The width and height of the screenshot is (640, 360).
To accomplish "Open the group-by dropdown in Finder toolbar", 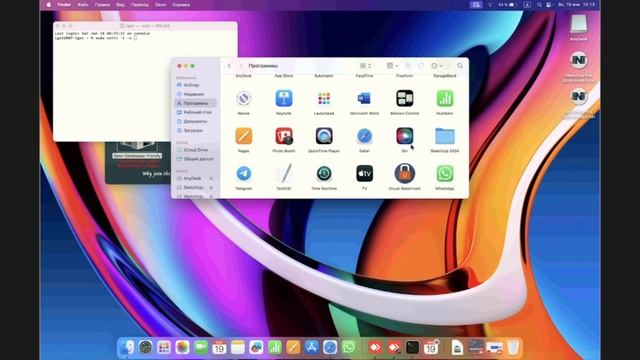I will click(x=392, y=66).
